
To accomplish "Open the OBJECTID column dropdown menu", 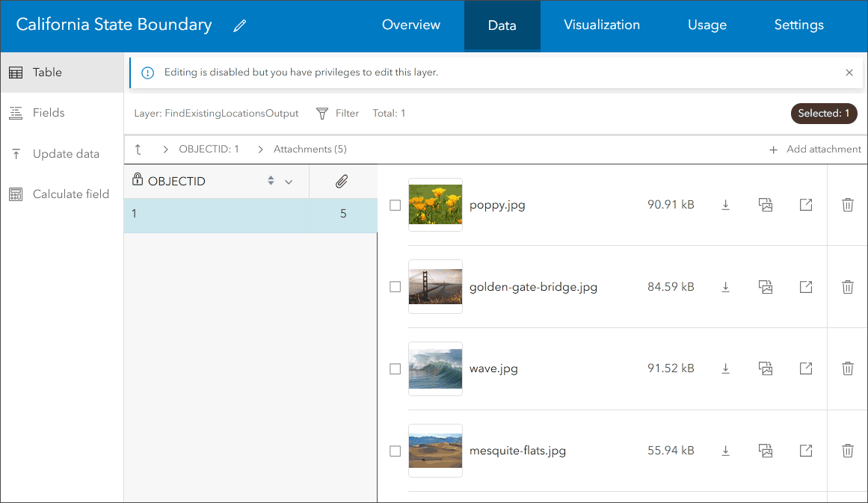I will 289,182.
